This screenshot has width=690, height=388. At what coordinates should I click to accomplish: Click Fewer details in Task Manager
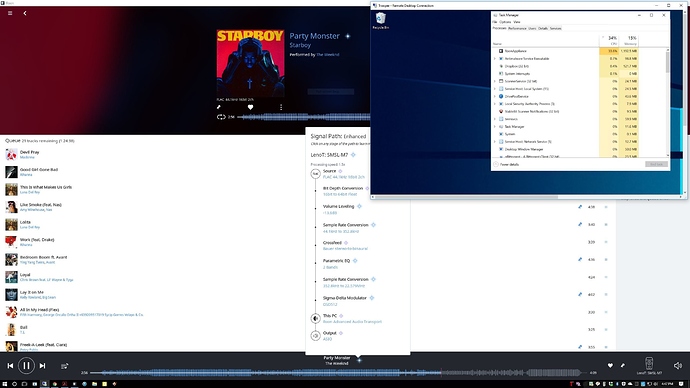tap(509, 165)
